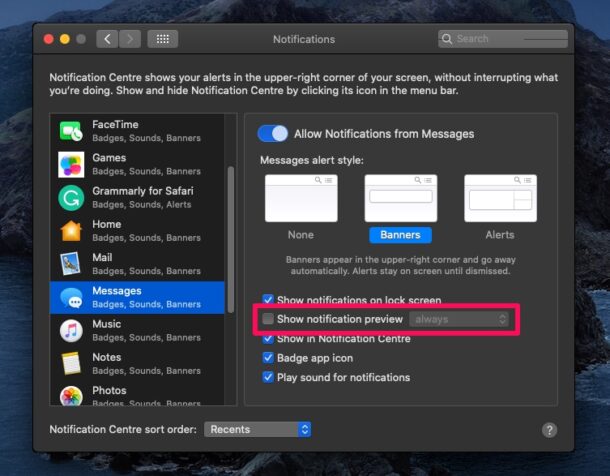Open the Notification Centre sort order dropdown
This screenshot has width=610, height=476.
point(258,429)
